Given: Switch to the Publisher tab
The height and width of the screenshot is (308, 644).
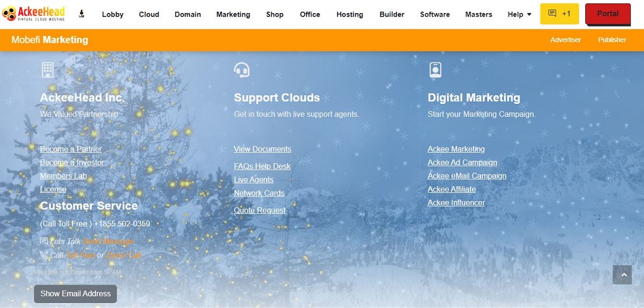Looking at the screenshot, I should pyautogui.click(x=612, y=40).
